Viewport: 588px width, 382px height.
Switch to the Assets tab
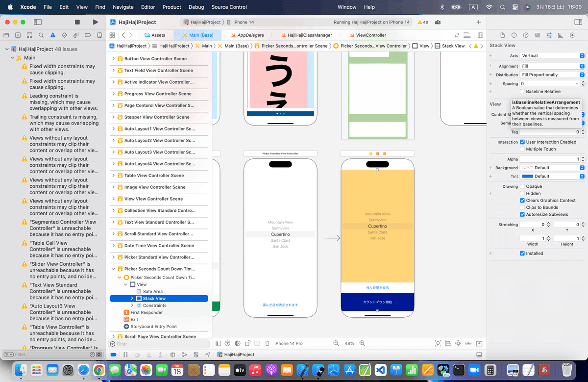[x=155, y=35]
